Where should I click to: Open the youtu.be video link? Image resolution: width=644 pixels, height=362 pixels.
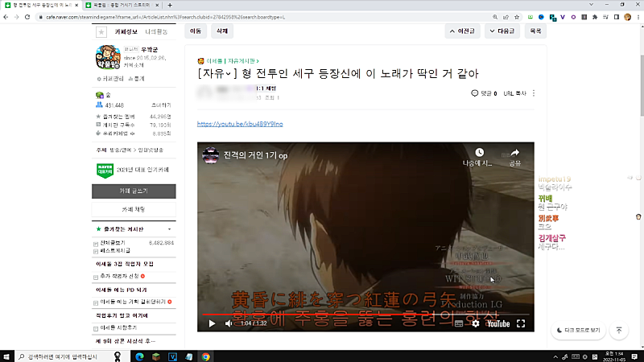[x=240, y=124]
